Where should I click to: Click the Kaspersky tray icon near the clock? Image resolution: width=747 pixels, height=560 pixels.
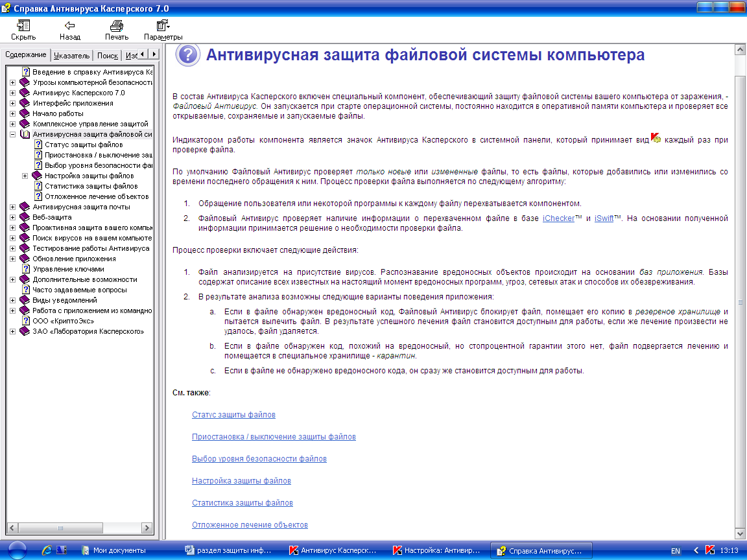point(710,550)
